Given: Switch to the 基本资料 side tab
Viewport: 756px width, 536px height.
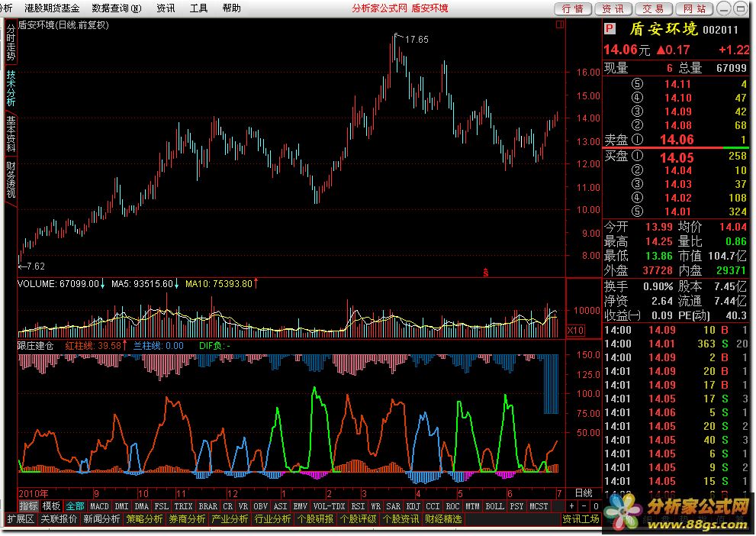Looking at the screenshot, I should [11, 134].
